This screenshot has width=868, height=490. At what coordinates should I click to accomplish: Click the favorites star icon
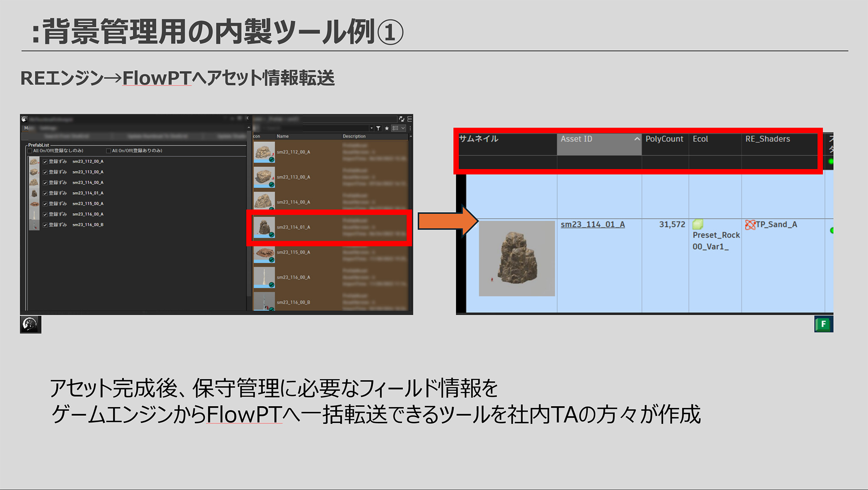[x=387, y=129]
